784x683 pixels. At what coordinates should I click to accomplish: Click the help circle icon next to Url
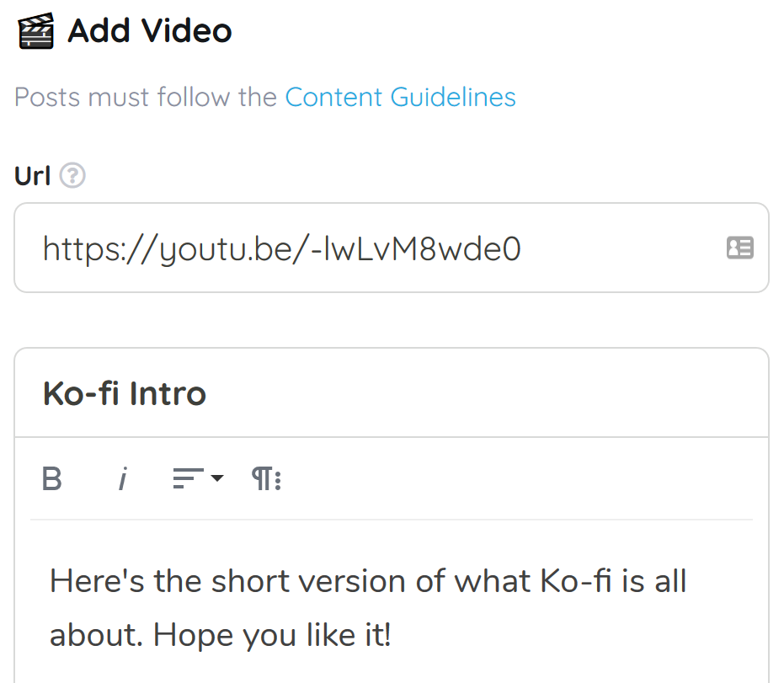[72, 175]
